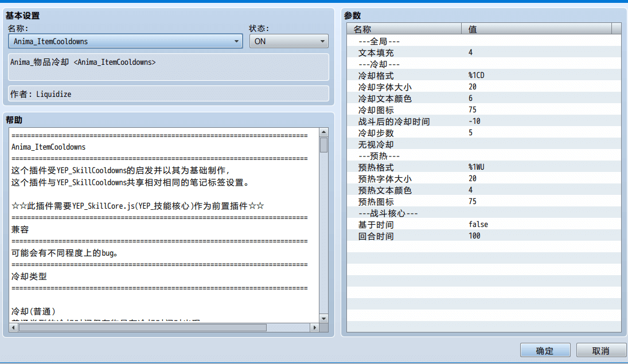Image resolution: width=628 pixels, height=364 pixels.
Task: Click the 可能会有不同程度上的bug line
Action: pyautogui.click(x=64, y=253)
